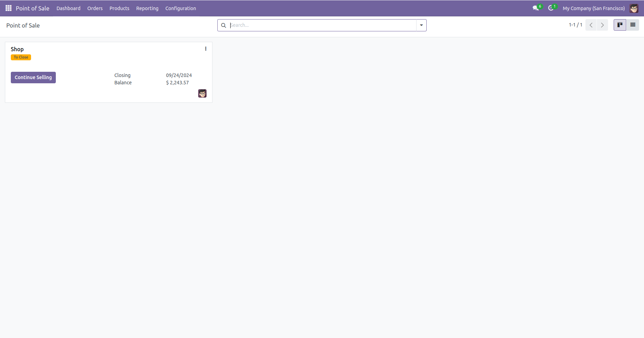The image size is (644, 338).
Task: Go to next page of records
Action: (x=602, y=25)
